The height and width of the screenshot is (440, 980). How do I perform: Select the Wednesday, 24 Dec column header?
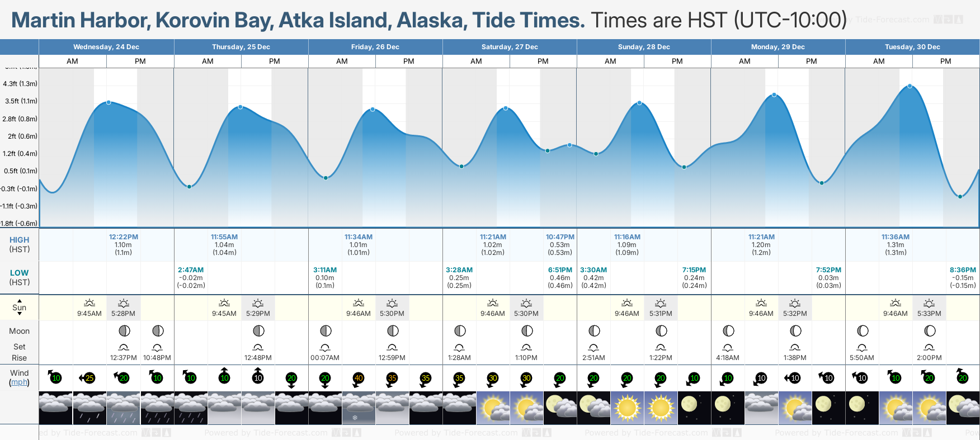pos(106,47)
